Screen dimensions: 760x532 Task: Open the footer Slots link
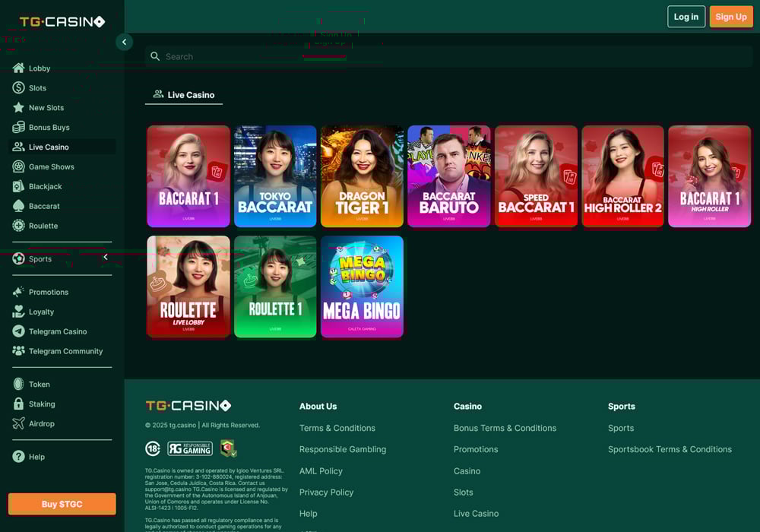tap(464, 492)
